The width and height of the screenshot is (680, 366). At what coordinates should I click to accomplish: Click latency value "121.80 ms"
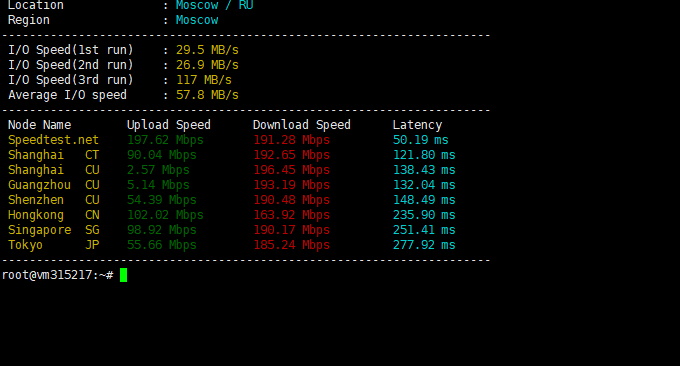pyautogui.click(x=424, y=155)
